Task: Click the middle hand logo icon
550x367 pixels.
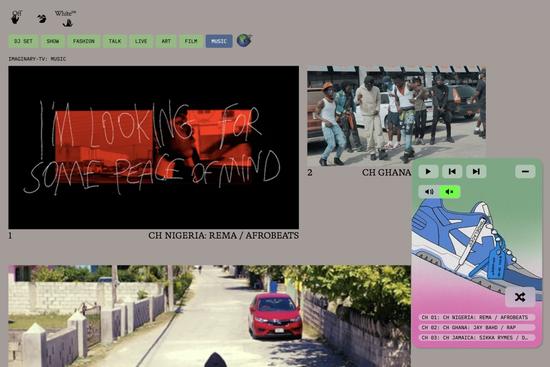Action: pyautogui.click(x=41, y=18)
